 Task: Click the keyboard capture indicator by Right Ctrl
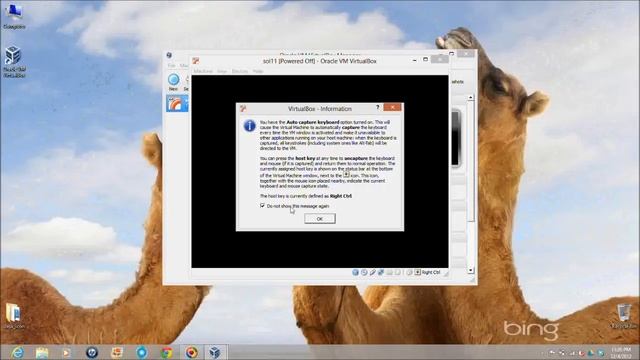[x=418, y=272]
